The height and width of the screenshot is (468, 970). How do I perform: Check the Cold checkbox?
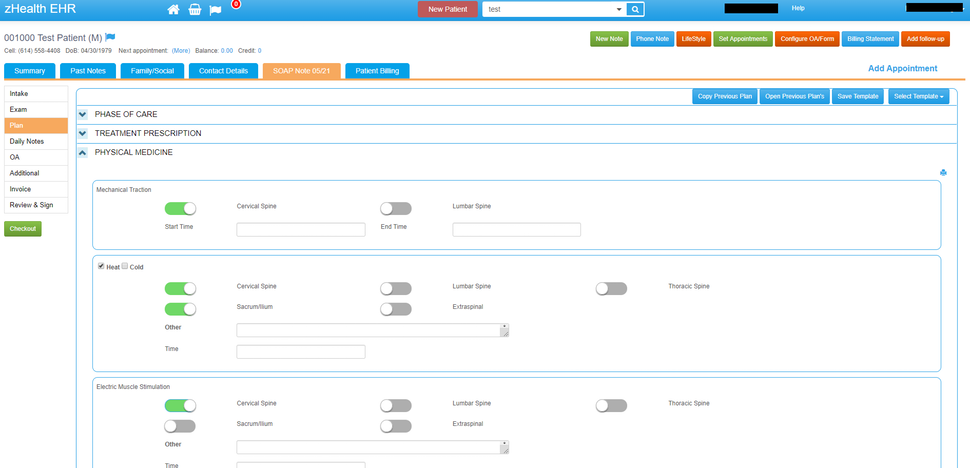(x=125, y=266)
